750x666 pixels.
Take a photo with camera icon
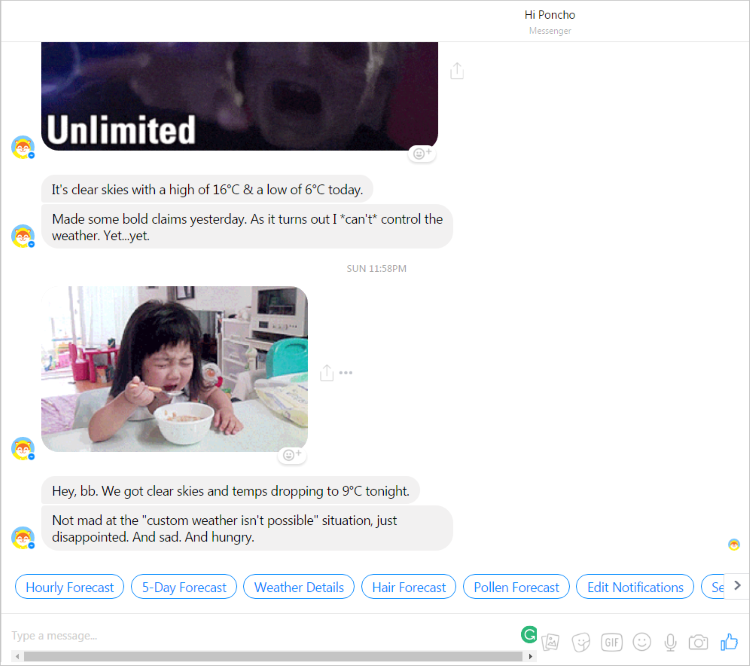[698, 642]
